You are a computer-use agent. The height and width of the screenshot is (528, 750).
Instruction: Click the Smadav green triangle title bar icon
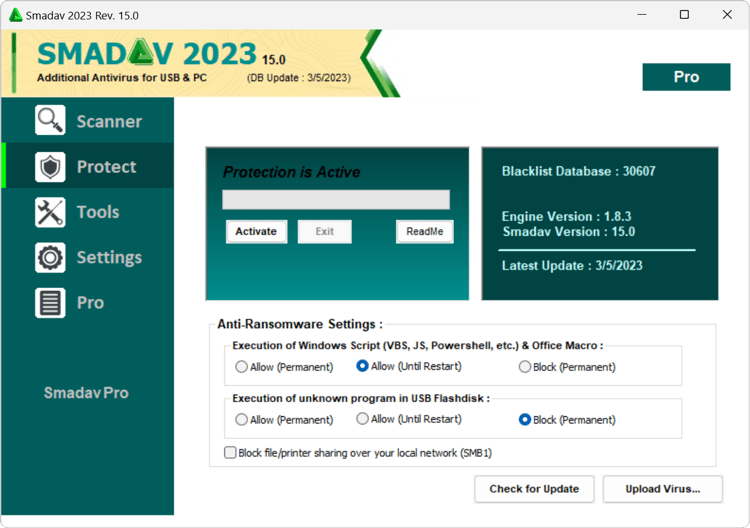[x=16, y=15]
